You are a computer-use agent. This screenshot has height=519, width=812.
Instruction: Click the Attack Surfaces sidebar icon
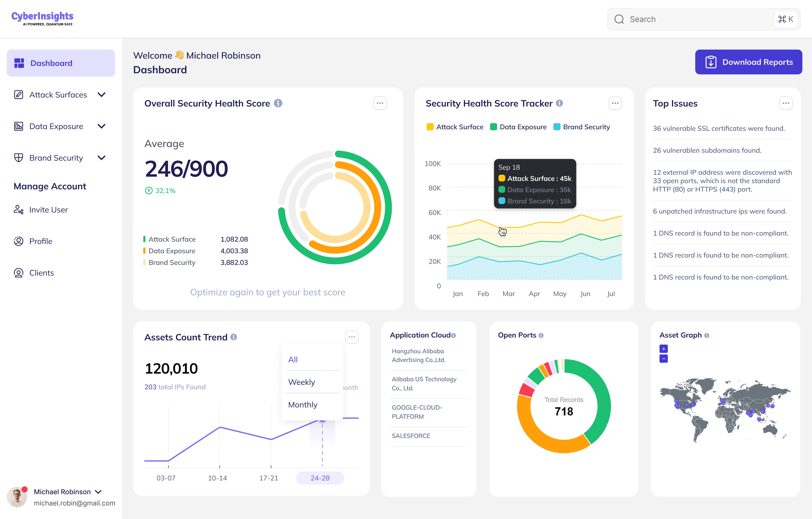[19, 95]
